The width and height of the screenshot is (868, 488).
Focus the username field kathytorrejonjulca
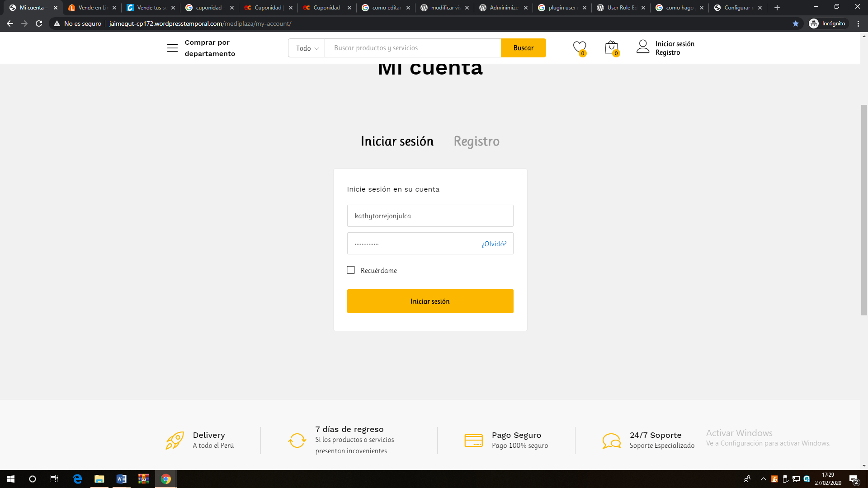tap(430, 216)
